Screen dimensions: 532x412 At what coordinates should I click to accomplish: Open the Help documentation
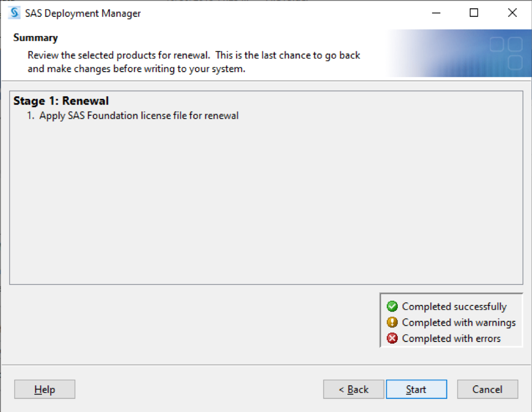coord(44,389)
